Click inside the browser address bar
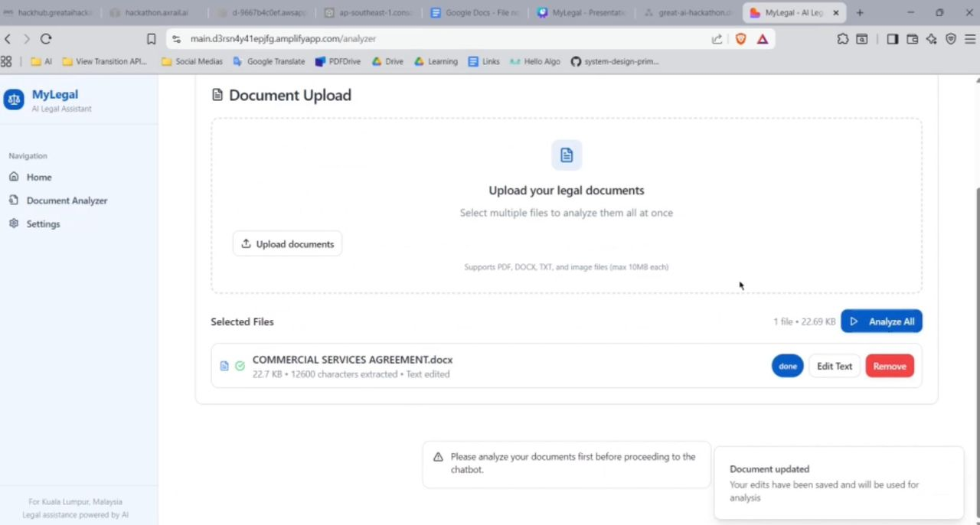The image size is (980, 525). pyautogui.click(x=383, y=38)
